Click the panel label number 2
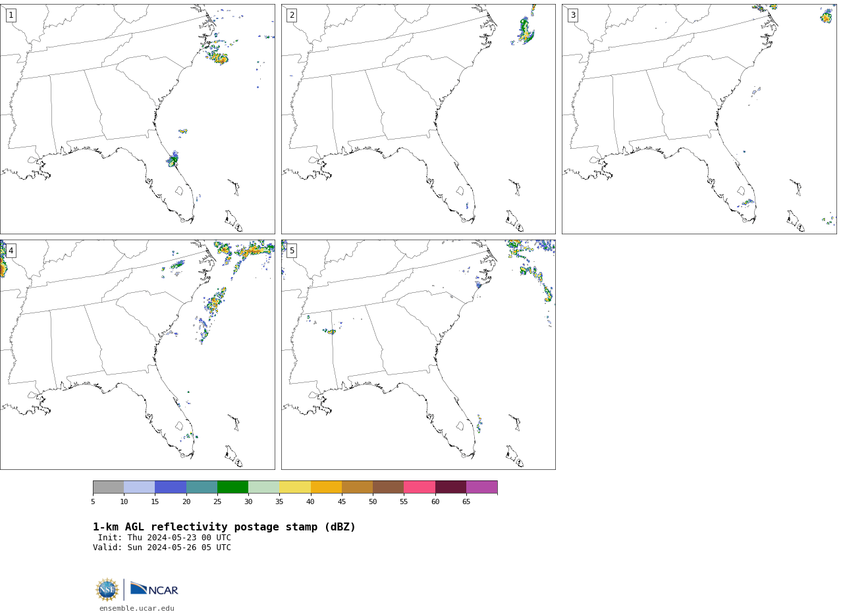The height and width of the screenshot is (616, 843). [x=292, y=15]
